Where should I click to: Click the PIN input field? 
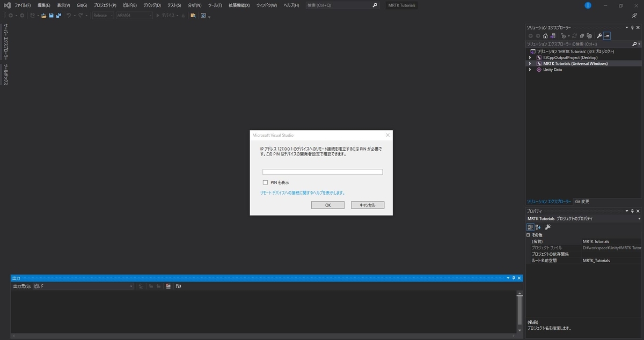pos(323,172)
